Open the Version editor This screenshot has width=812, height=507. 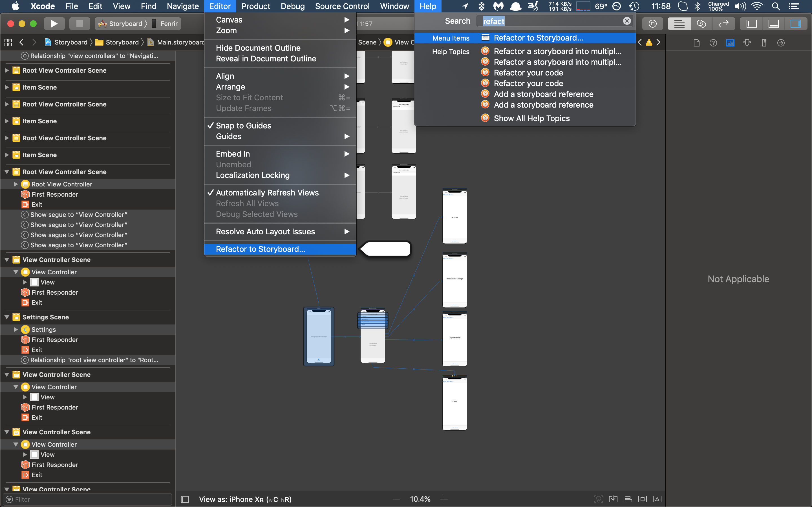723,23
